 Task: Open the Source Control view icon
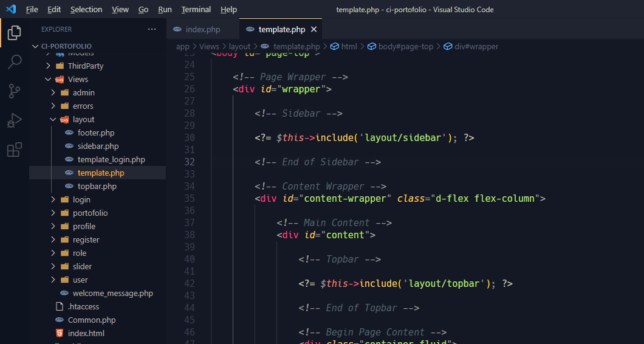click(x=15, y=91)
